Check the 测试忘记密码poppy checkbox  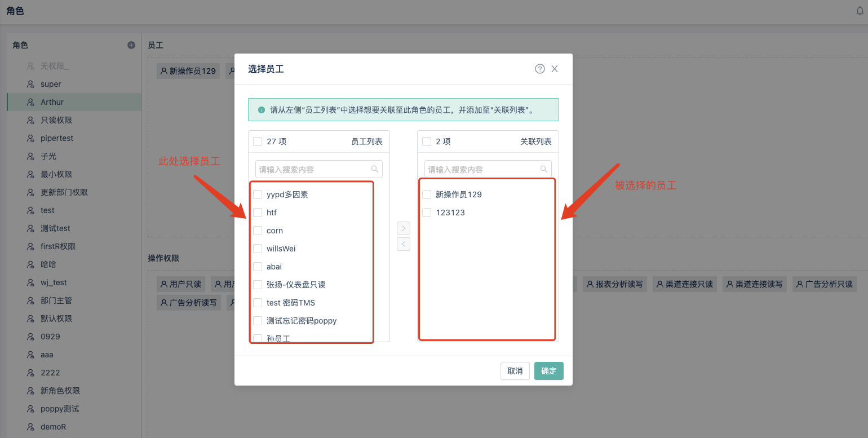pyautogui.click(x=258, y=321)
